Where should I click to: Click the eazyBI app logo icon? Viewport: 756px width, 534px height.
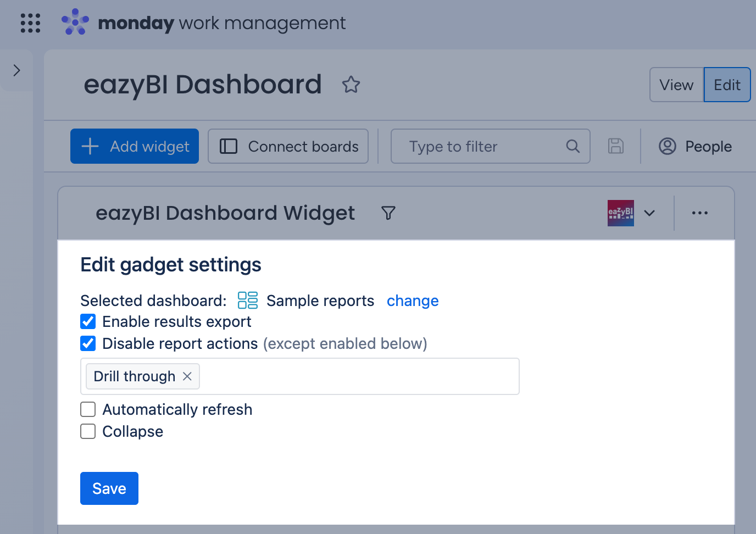[x=621, y=213]
